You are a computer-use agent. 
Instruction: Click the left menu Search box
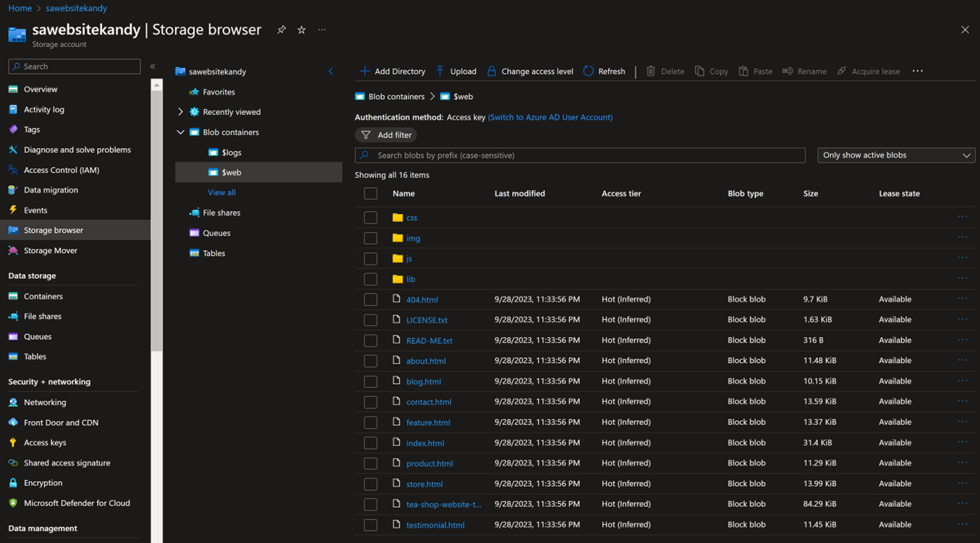[x=74, y=67]
